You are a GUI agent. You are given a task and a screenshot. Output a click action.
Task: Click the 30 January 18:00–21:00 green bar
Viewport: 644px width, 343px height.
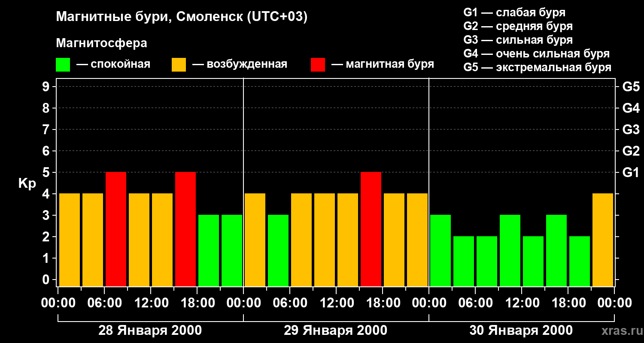click(x=580, y=262)
